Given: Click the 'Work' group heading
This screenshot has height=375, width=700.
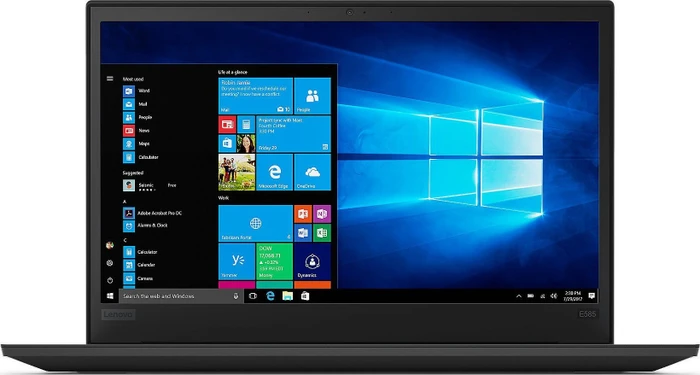Looking at the screenshot, I should click(x=223, y=198).
